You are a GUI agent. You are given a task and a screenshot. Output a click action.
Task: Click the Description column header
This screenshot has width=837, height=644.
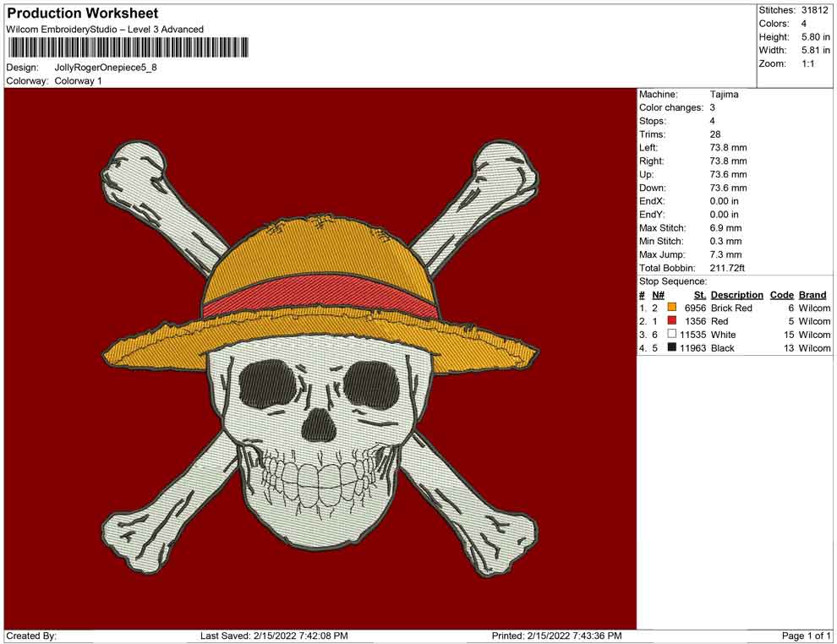pos(736,295)
